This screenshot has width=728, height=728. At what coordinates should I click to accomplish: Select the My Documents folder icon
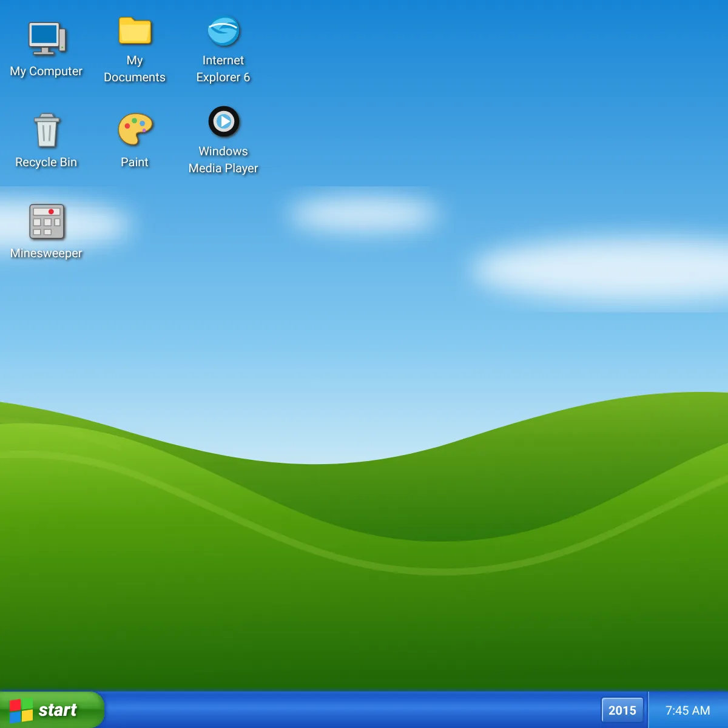[135, 30]
